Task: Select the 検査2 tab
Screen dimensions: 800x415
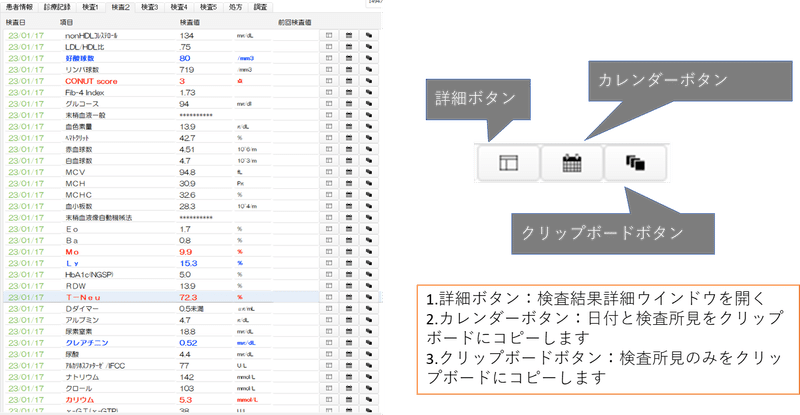Action: [120, 7]
